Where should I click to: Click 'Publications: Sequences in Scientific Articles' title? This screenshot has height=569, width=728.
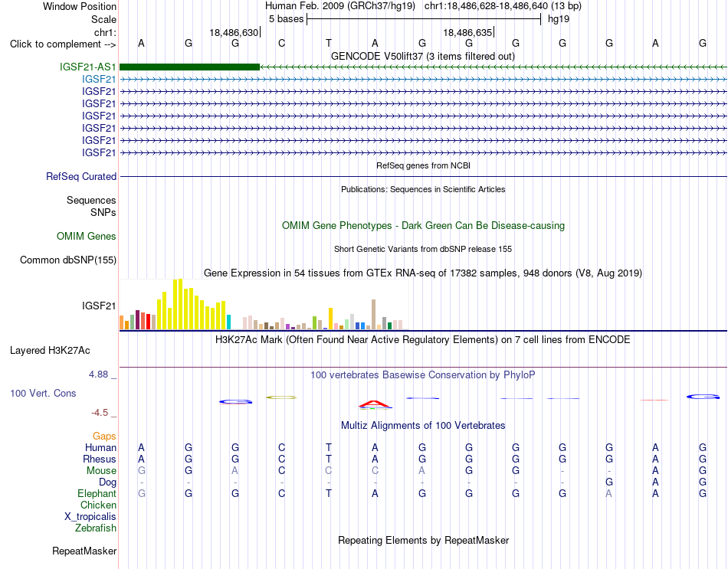[423, 189]
